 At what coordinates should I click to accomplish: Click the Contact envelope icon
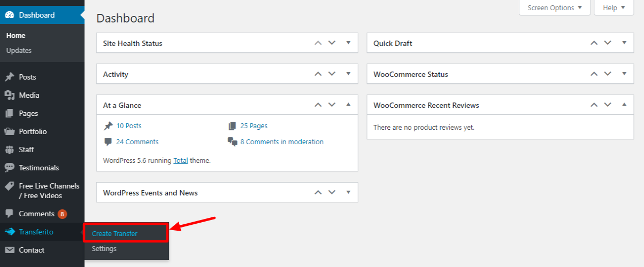10,250
